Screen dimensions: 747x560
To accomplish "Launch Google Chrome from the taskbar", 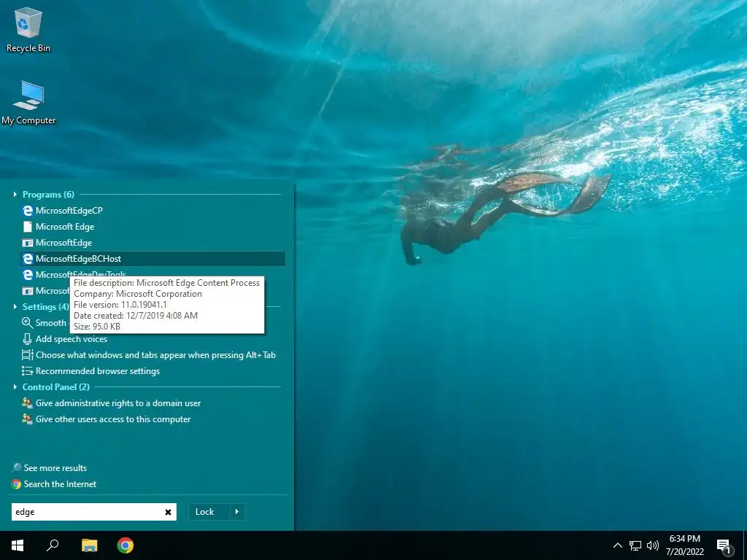I will (125, 545).
